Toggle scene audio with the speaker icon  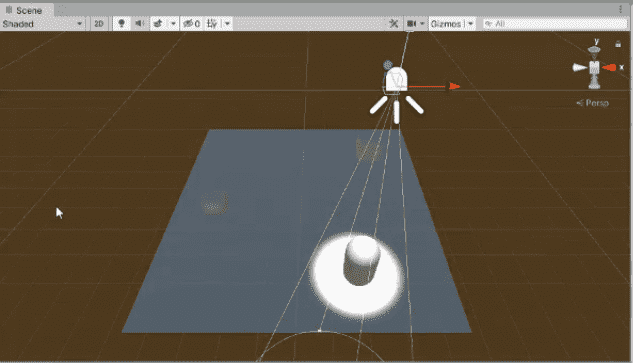tap(140, 24)
